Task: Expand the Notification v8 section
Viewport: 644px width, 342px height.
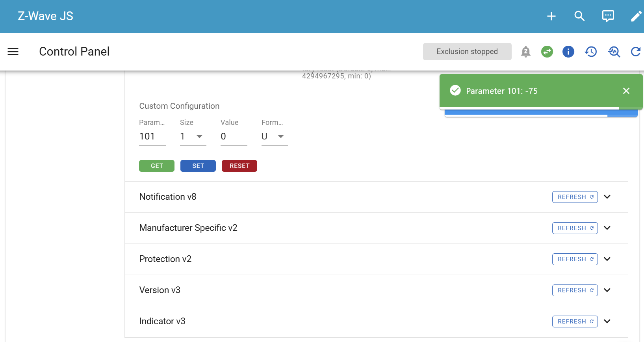Action: (607, 197)
